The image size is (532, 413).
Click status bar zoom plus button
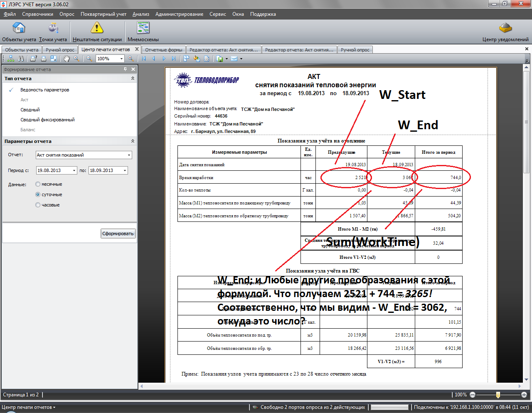tap(524, 395)
